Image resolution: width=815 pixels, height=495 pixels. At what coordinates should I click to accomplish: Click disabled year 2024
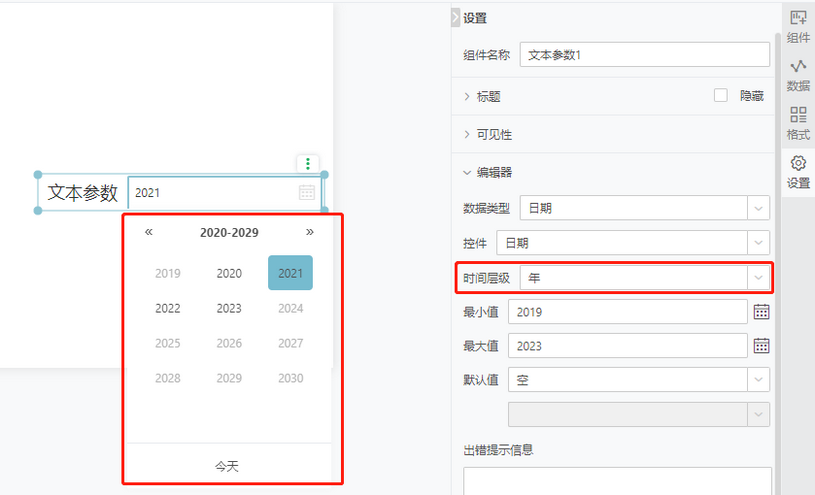point(291,308)
